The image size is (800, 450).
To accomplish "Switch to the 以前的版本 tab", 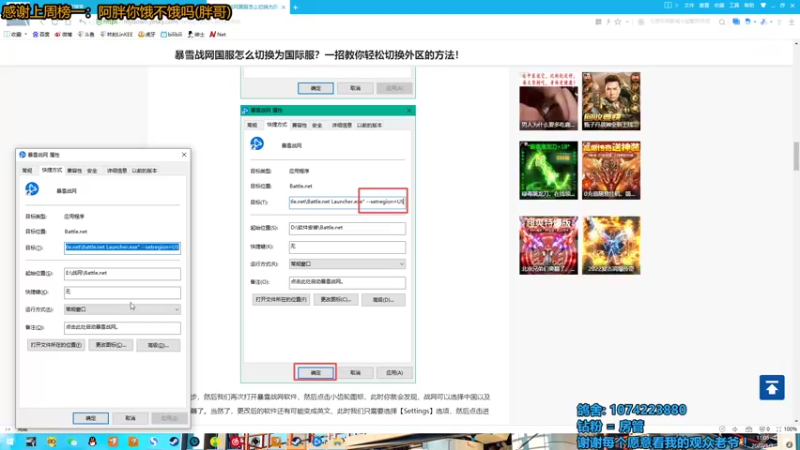I will coord(144,170).
